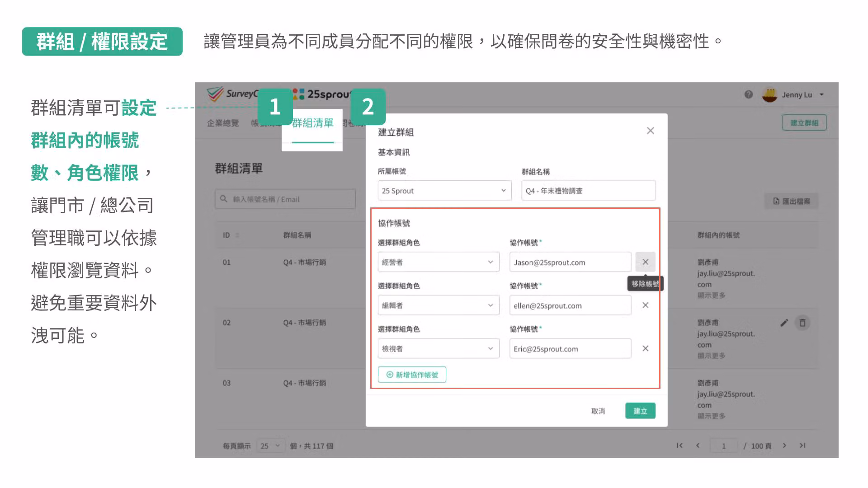Click 取消 to cancel the dialog
Screen dimensions: 868x488
point(598,411)
